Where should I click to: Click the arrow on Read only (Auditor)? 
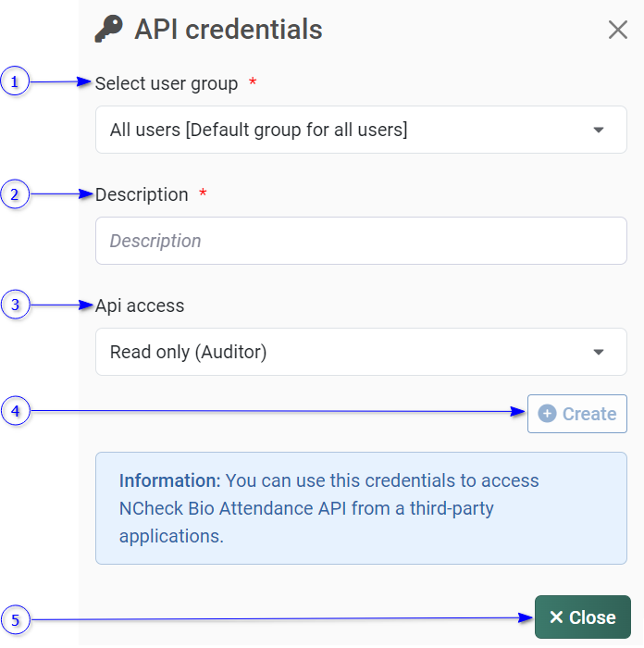(x=599, y=352)
